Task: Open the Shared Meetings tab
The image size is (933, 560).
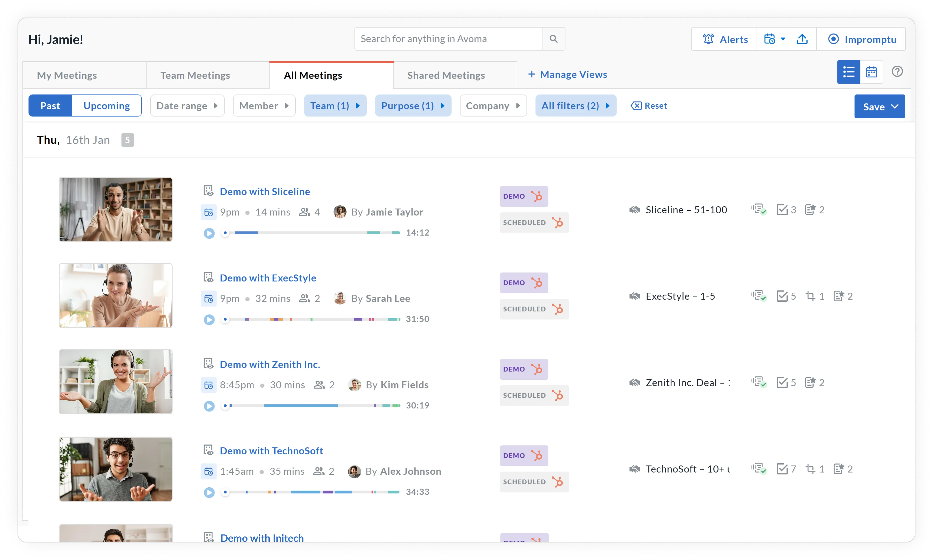Action: click(x=446, y=76)
